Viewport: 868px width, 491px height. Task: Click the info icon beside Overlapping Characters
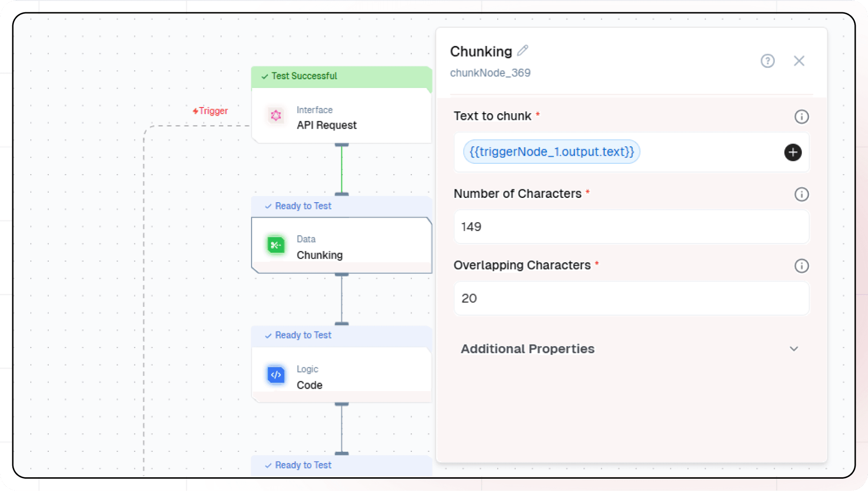pyautogui.click(x=801, y=266)
